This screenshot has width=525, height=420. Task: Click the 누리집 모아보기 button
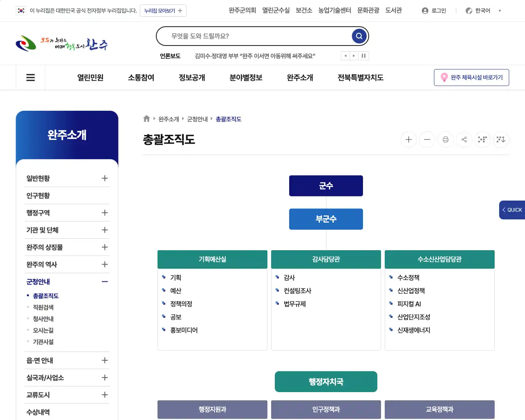click(x=163, y=11)
